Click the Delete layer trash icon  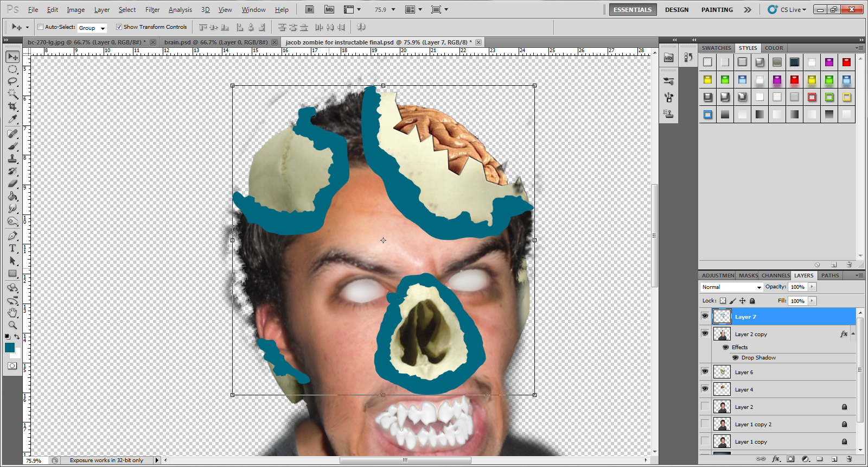click(849, 459)
